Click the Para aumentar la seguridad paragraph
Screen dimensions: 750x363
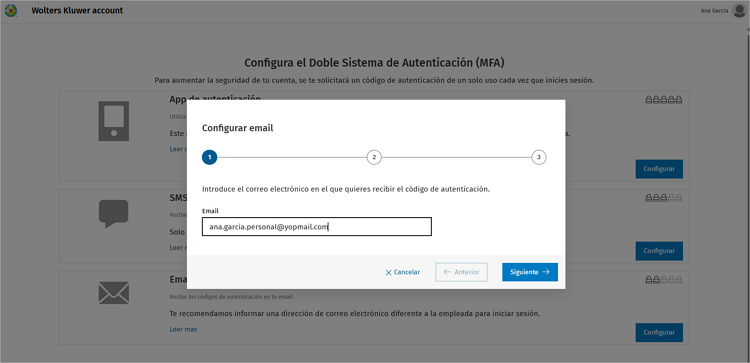(374, 80)
